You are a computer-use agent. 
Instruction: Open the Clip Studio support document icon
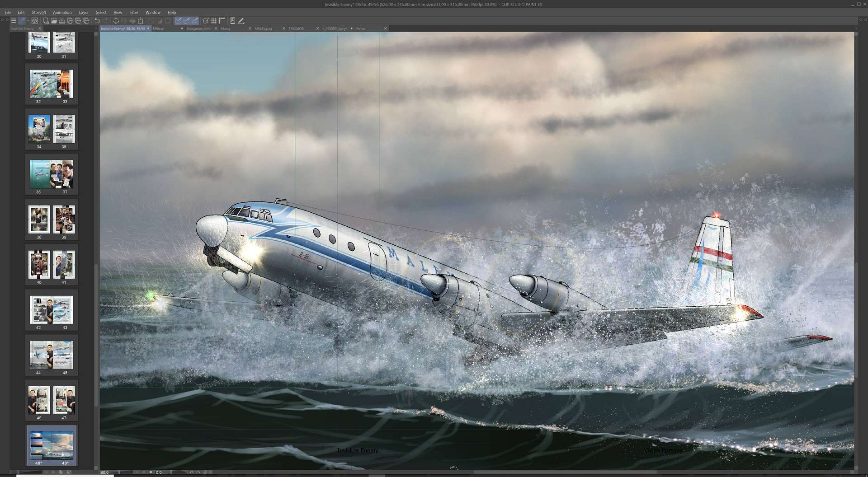232,21
